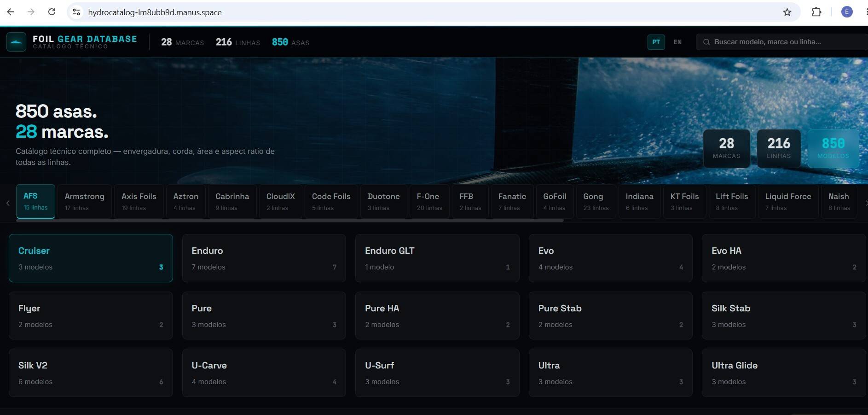Focus the model search field

782,42
